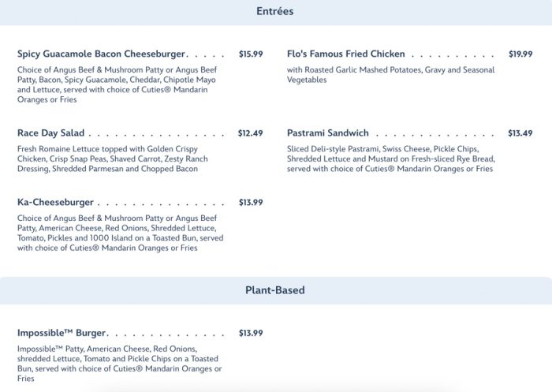This screenshot has width=552, height=392.
Task: Click the $19.99 fried chicken price
Action: pyautogui.click(x=520, y=54)
